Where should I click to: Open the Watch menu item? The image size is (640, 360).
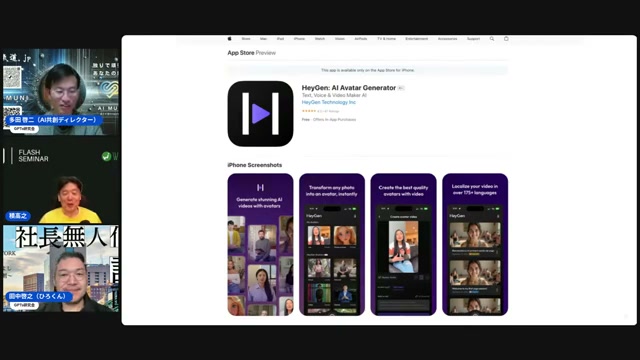tap(320, 39)
